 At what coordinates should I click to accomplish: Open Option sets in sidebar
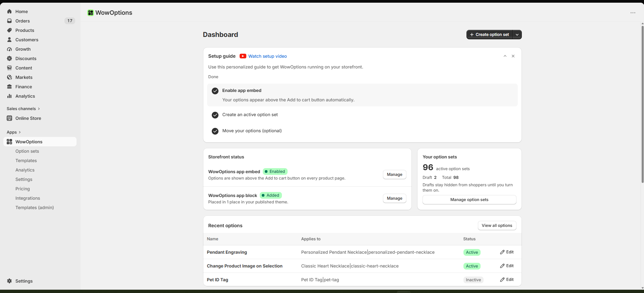click(27, 151)
